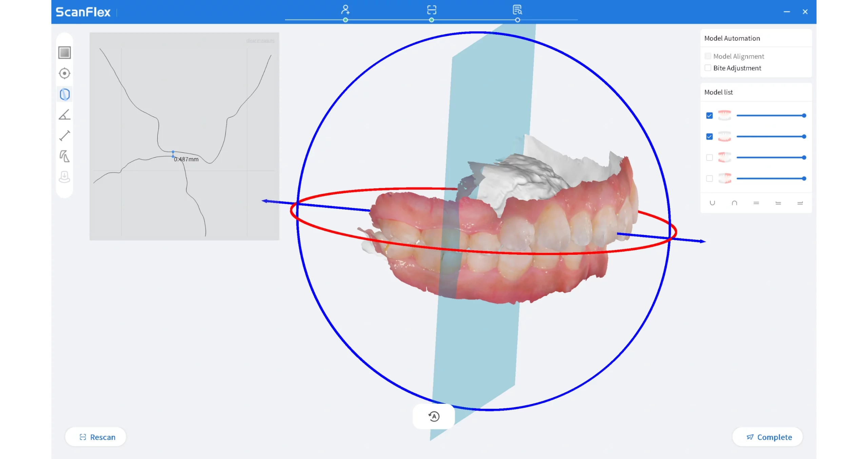
Task: Click the lower jaw transparency slider
Action: [x=771, y=137]
